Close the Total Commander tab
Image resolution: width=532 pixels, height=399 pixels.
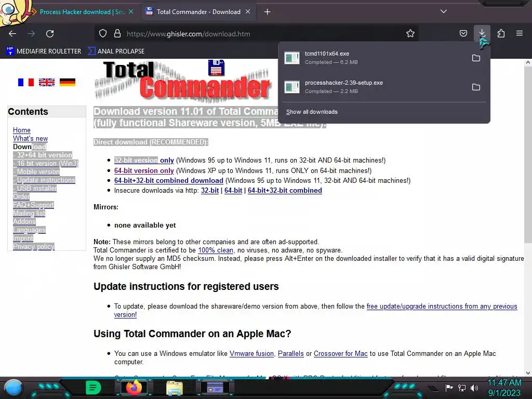248,11
